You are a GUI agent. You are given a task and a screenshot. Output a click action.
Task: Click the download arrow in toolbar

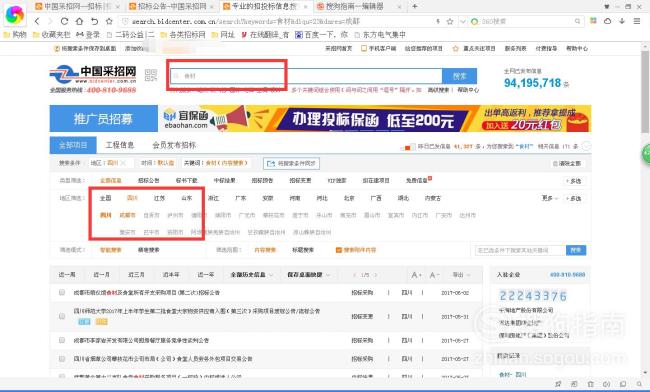(x=622, y=21)
